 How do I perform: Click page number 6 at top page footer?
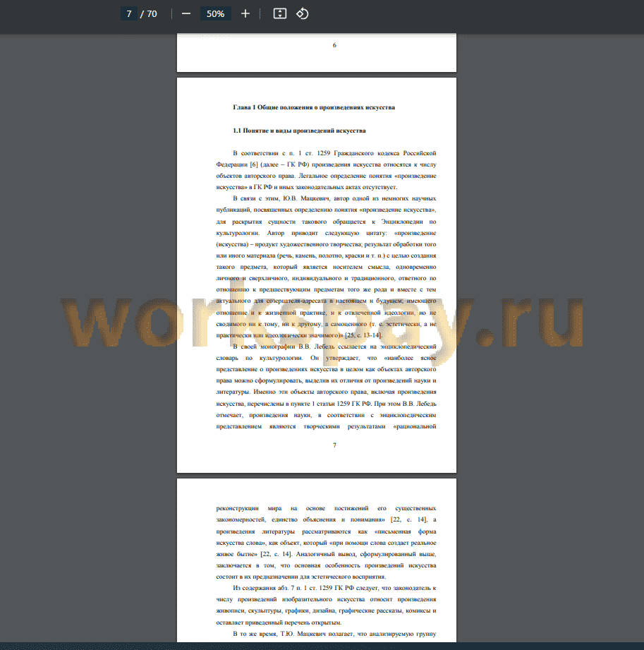coord(334,45)
